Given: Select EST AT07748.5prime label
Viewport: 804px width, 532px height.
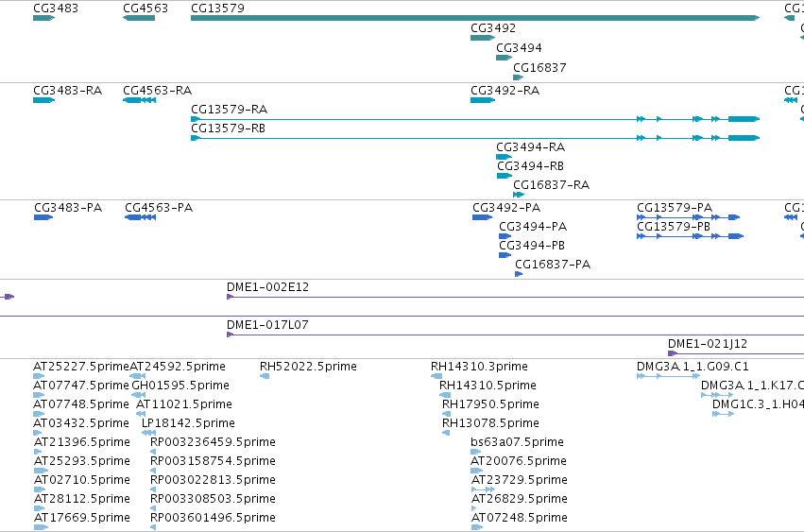Looking at the screenshot, I should (x=81, y=404).
